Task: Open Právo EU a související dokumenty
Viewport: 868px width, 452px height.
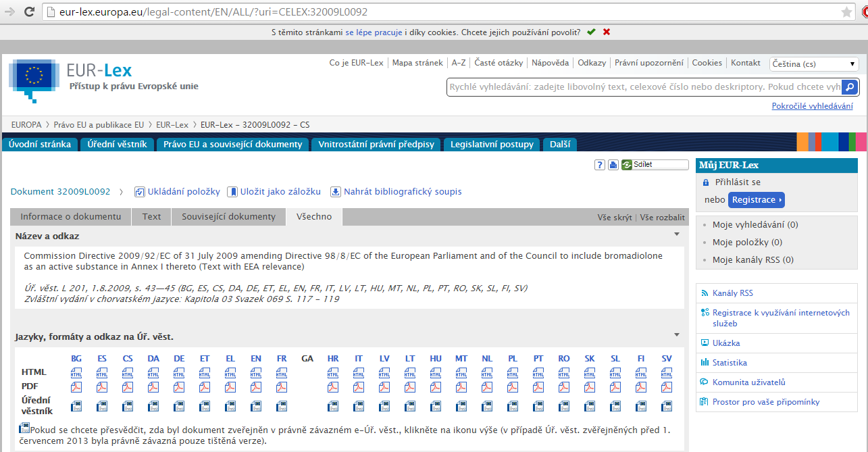Action: pos(233,144)
